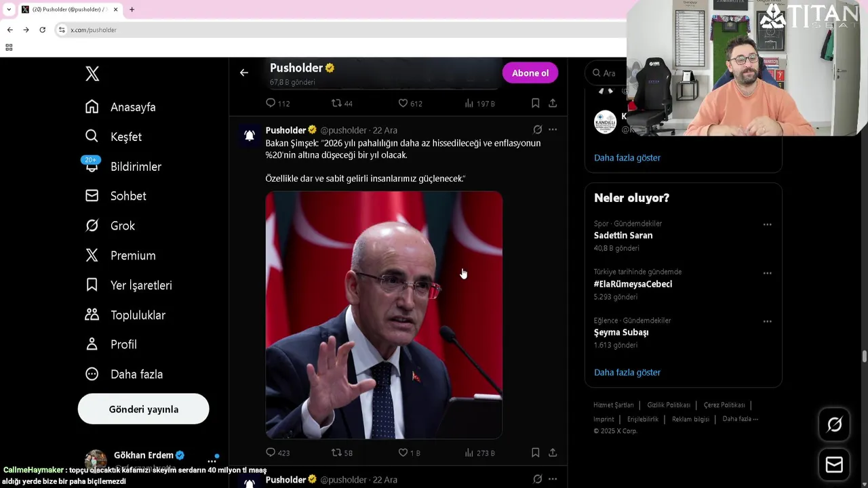The height and width of the screenshot is (488, 868).
Task: Click Gönderi yayınla button
Action: coord(143,409)
